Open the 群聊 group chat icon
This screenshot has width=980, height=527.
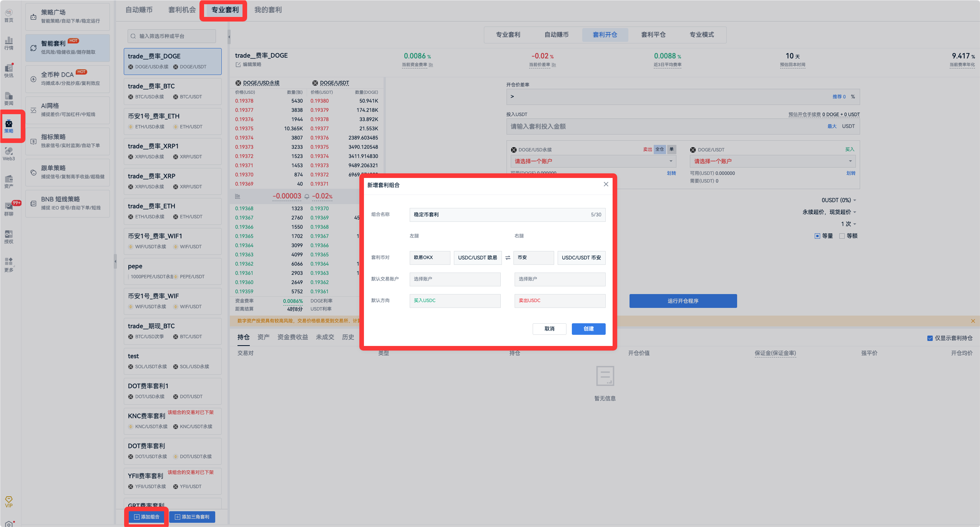pos(8,209)
